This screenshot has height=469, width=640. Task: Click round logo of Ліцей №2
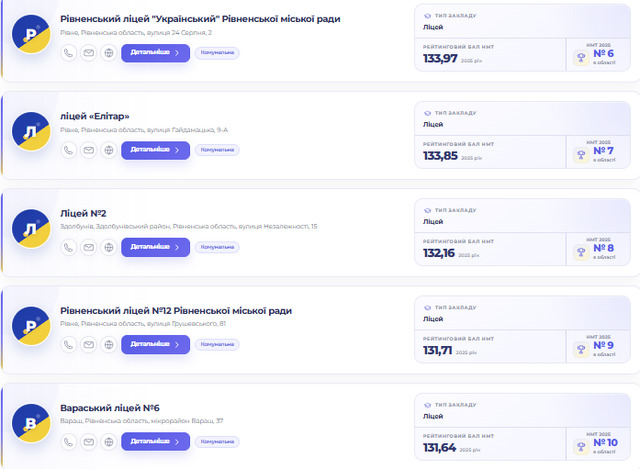(x=31, y=229)
